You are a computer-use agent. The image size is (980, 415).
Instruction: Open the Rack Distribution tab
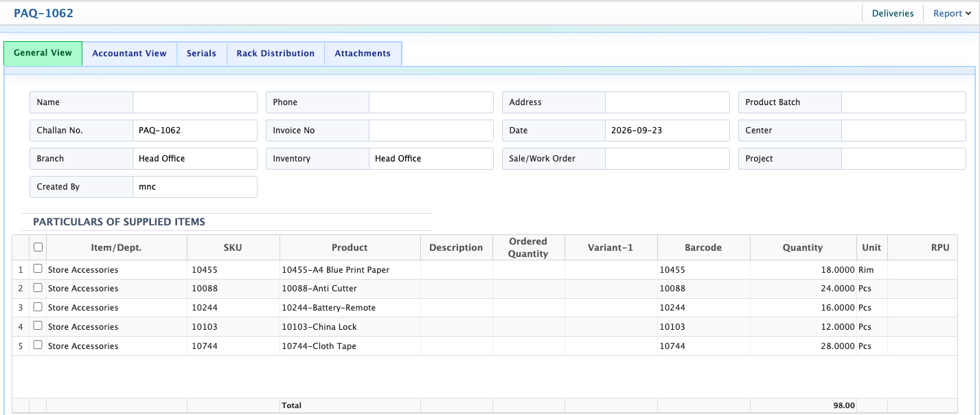tap(275, 54)
